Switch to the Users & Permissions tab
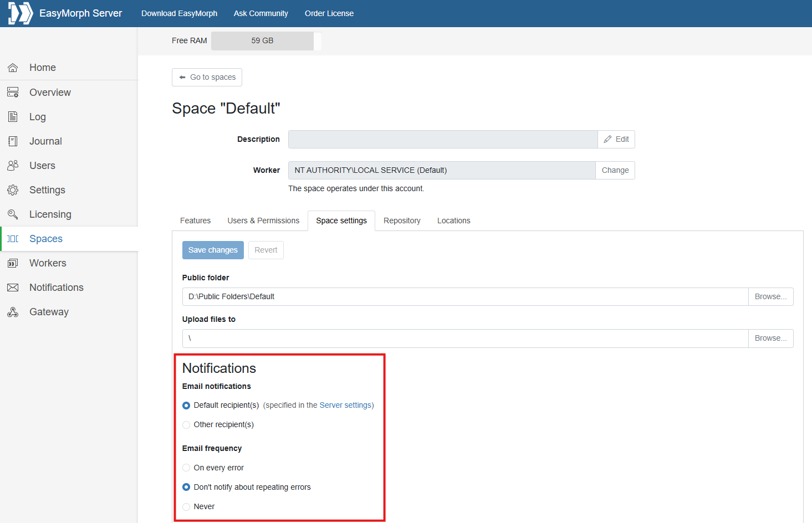812x523 pixels. [x=263, y=221]
